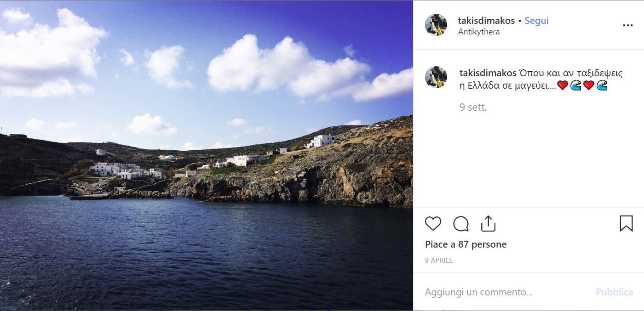
Task: Open the 9 sett. timestamp
Action: coord(473,107)
